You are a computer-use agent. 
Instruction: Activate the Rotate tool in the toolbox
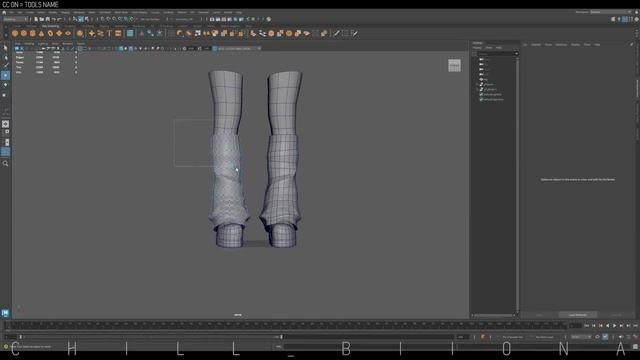5,85
